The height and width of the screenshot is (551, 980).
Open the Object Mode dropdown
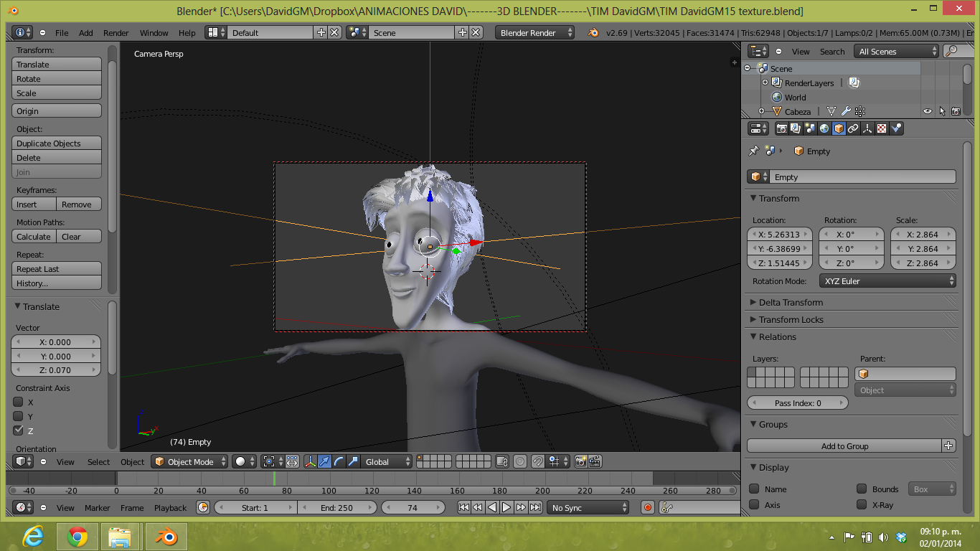tap(190, 461)
